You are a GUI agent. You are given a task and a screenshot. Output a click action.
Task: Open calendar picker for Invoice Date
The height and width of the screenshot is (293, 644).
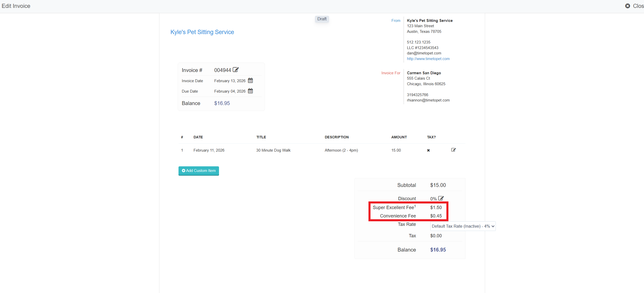pos(250,81)
